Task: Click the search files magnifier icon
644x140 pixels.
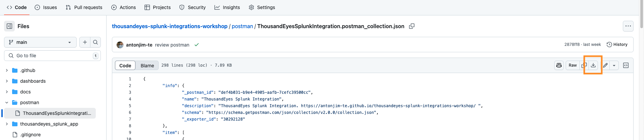Action: tap(95, 42)
